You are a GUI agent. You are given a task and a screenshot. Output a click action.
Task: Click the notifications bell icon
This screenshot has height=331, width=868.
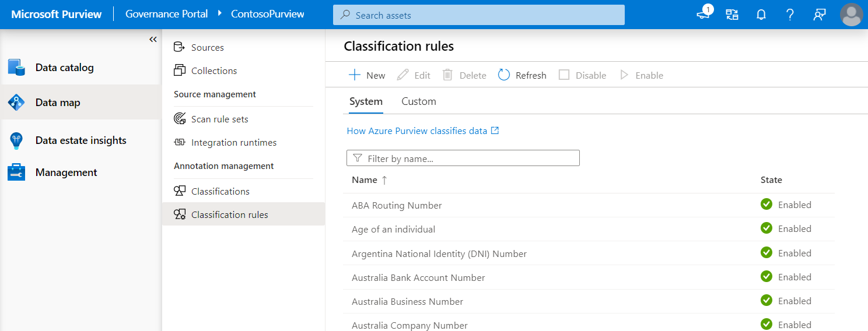pyautogui.click(x=761, y=15)
